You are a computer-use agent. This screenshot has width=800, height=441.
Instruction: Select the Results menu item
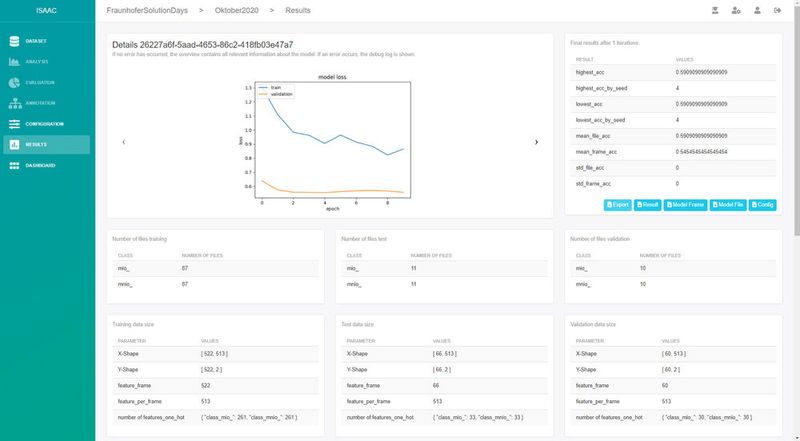coord(36,145)
